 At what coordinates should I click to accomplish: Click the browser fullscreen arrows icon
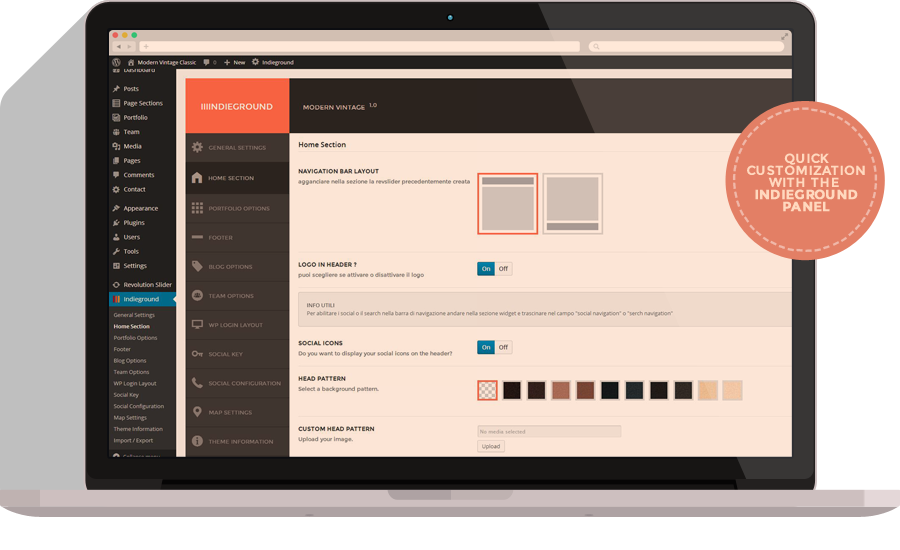pyautogui.click(x=784, y=36)
